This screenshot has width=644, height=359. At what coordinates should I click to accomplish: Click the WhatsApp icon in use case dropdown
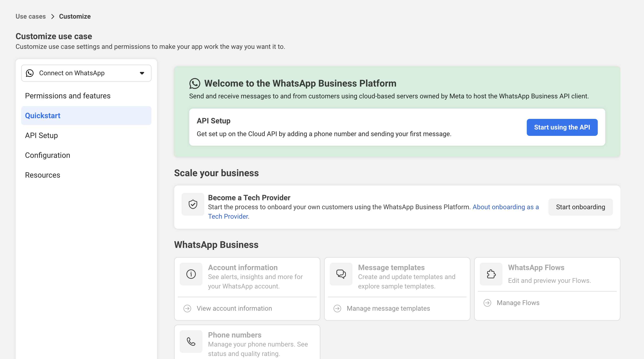click(30, 73)
